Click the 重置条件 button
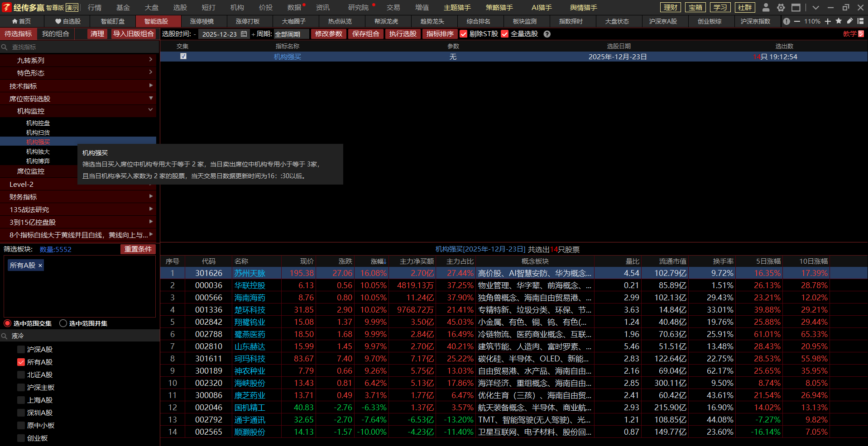868x446 pixels. click(x=138, y=249)
